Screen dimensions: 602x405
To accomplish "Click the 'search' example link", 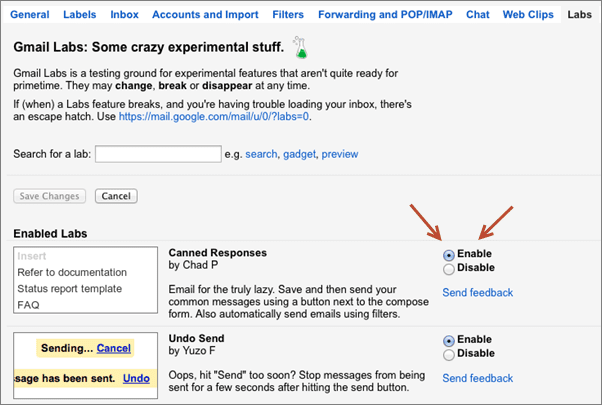I will point(261,154).
